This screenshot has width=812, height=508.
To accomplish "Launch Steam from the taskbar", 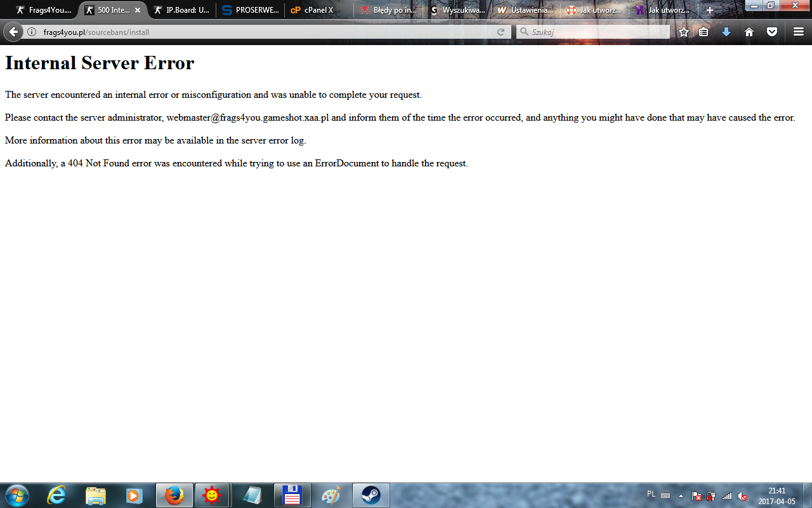I will coord(371,495).
